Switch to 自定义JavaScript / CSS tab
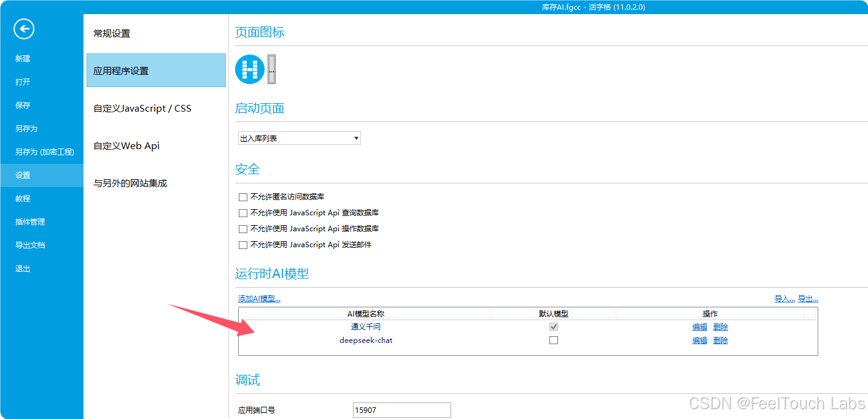Screen dimensions: 868x419 156,109
